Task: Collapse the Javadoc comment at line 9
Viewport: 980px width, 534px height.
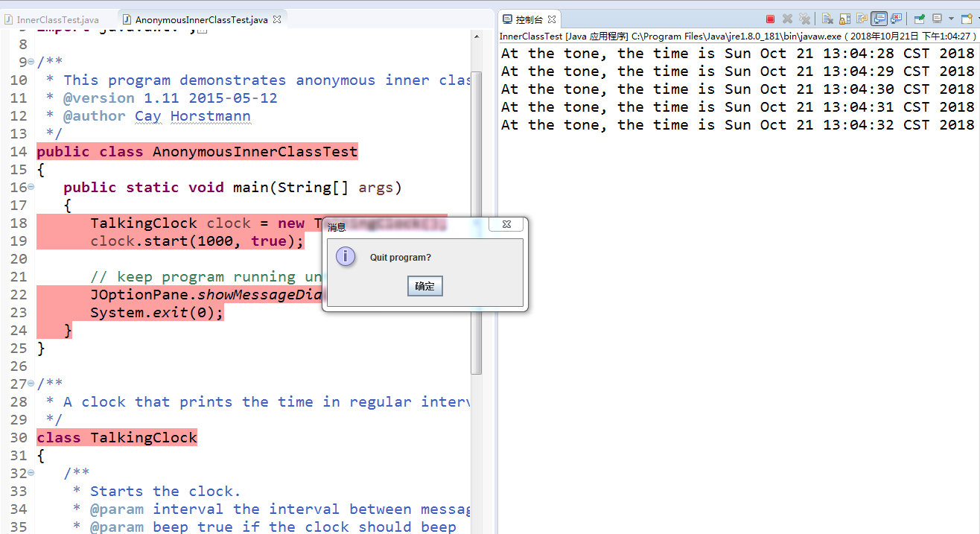Action: pyautogui.click(x=31, y=63)
